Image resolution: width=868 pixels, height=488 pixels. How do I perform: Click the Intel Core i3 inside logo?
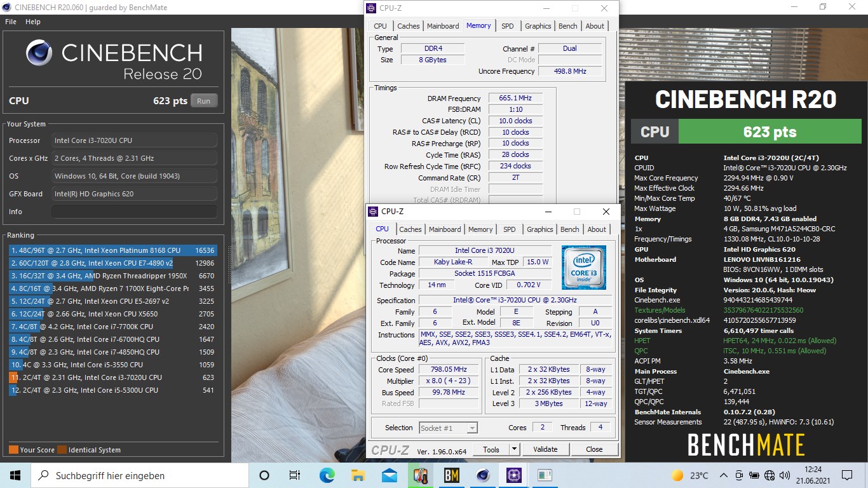(x=584, y=268)
